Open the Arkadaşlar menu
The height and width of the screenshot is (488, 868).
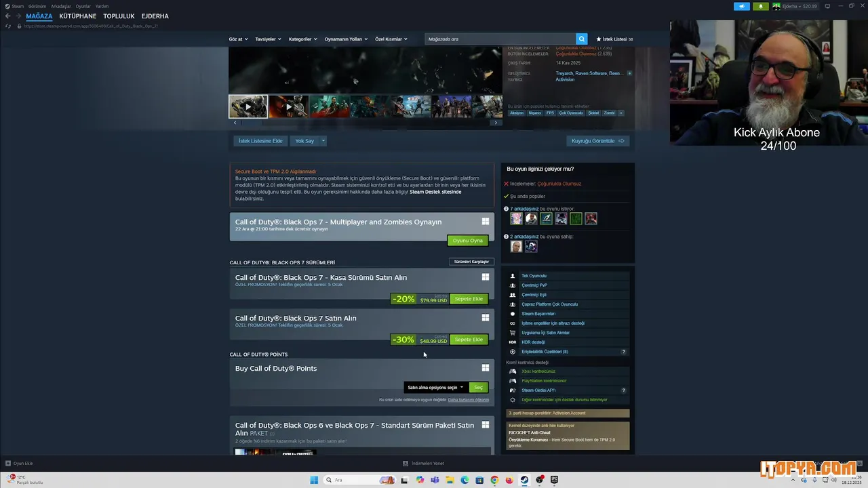[x=61, y=6]
